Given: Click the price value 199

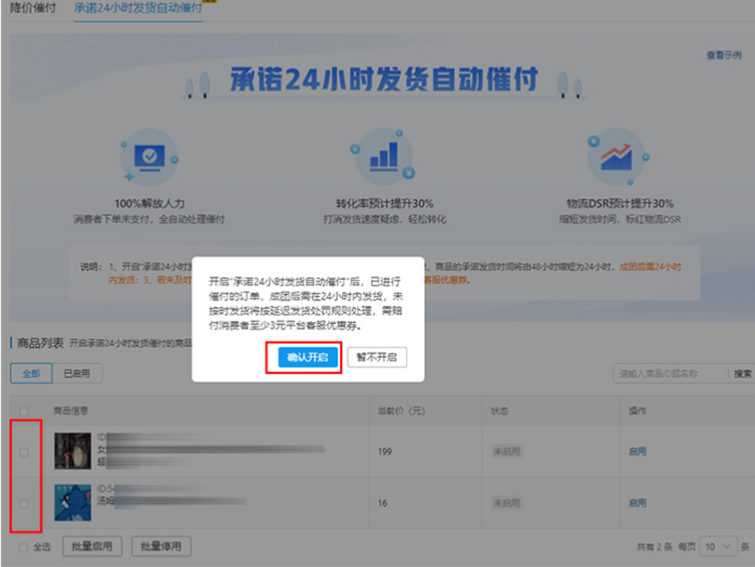Looking at the screenshot, I should coord(385,451).
